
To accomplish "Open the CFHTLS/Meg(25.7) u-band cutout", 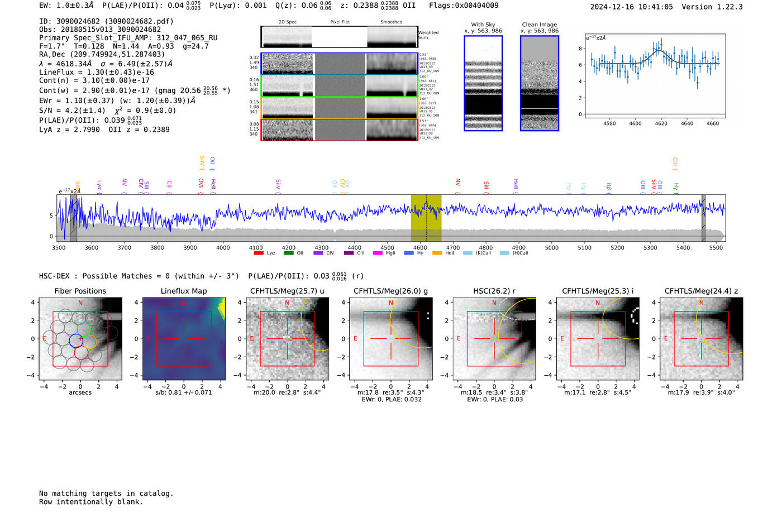I will coord(287,339).
